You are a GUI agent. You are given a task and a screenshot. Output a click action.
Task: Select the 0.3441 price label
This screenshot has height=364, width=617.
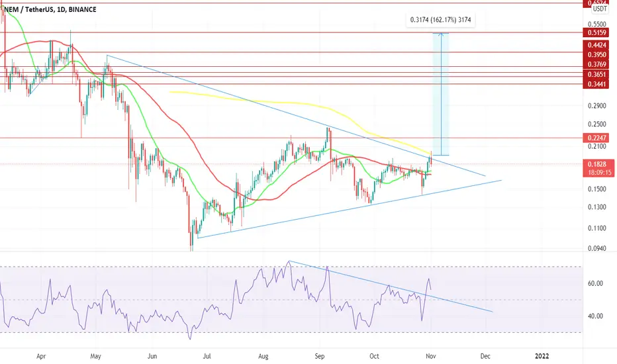596,84
